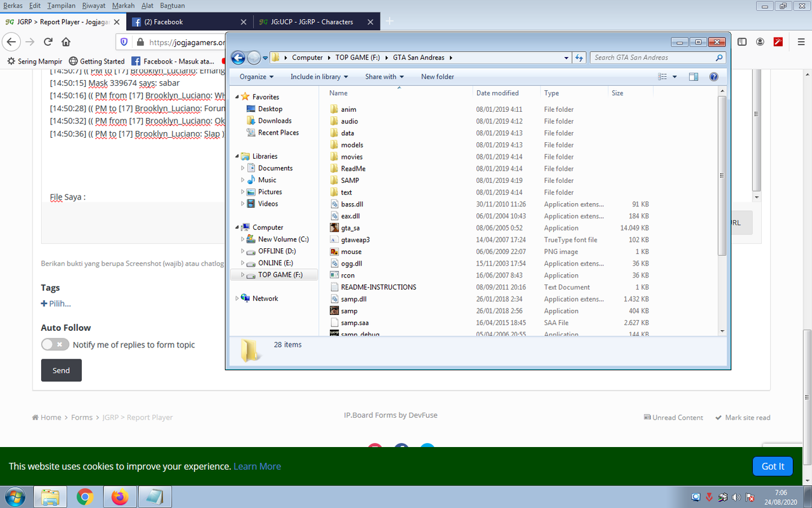Viewport: 812px width, 508px height.
Task: Select the bass.dll file
Action: pos(351,204)
